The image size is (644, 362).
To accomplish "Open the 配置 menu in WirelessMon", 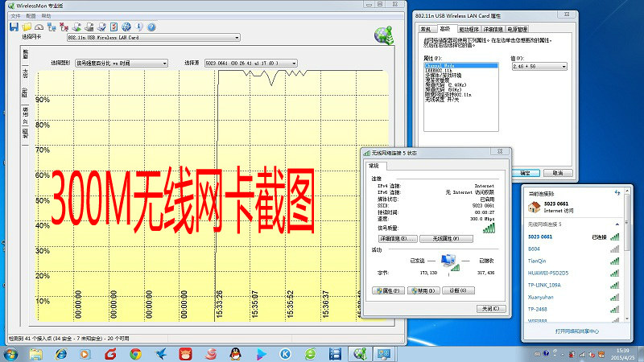I will [x=31, y=16].
